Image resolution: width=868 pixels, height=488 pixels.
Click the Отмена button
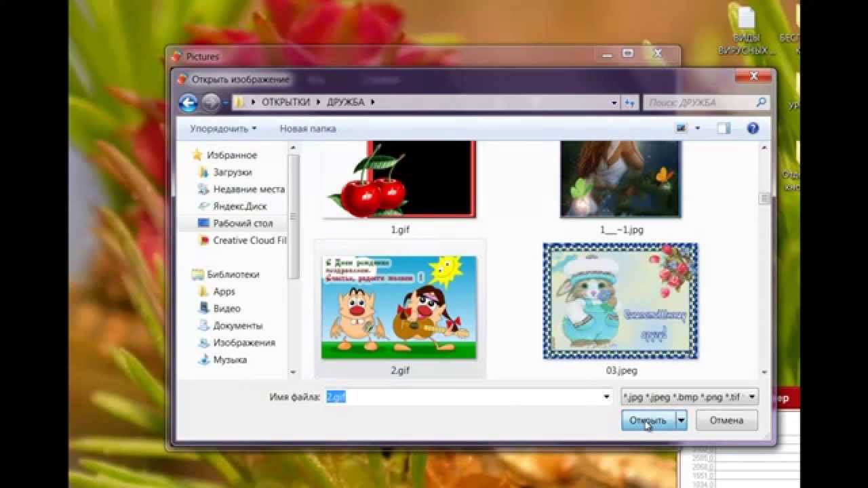click(x=727, y=420)
